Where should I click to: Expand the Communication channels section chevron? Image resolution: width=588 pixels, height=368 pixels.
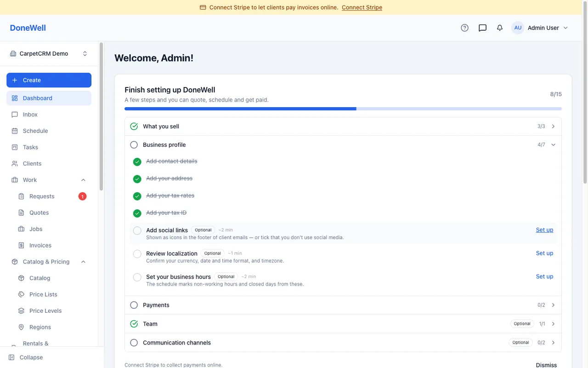point(553,343)
